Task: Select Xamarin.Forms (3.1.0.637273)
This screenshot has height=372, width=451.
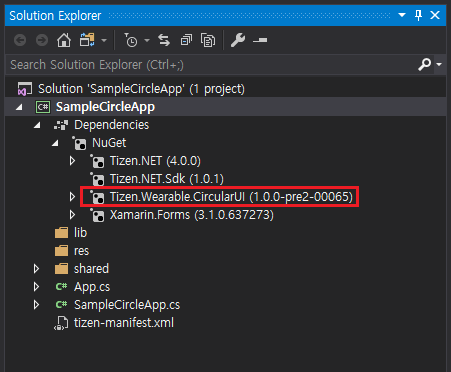Action: pos(192,215)
